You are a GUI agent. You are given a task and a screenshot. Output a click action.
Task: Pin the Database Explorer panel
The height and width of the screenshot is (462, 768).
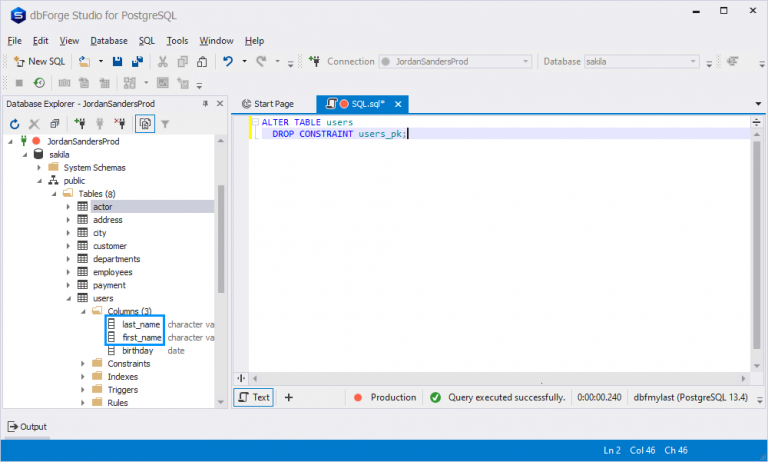click(205, 103)
